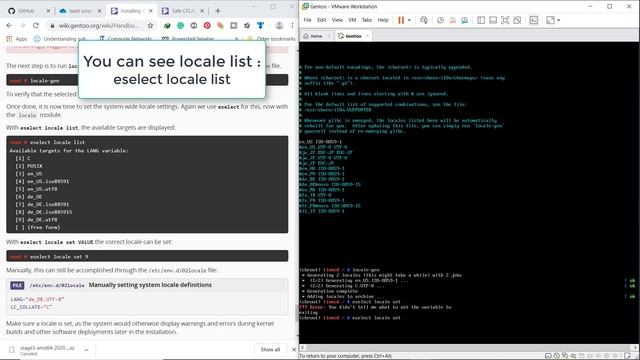Toggle VMware thumbnail bar icon
This screenshot has height=360, width=640.
coord(493,20)
